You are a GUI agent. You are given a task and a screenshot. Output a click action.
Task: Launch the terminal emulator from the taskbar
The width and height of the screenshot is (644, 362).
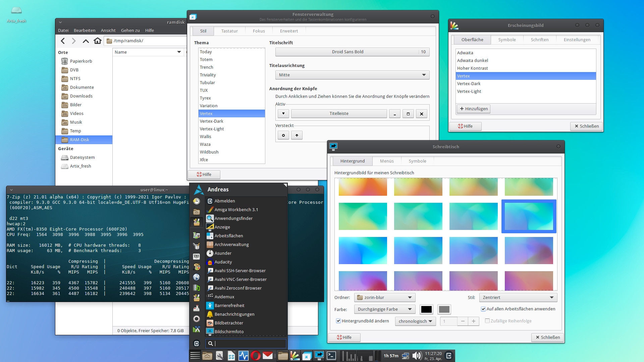tap(331, 356)
